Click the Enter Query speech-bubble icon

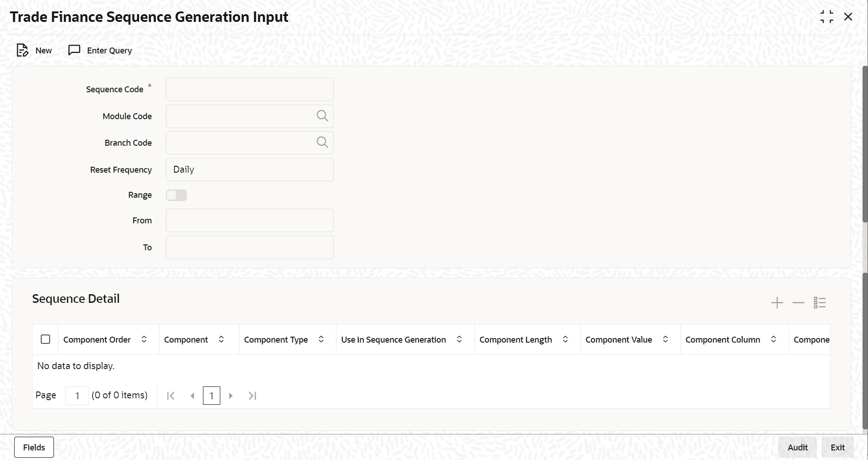click(x=74, y=50)
